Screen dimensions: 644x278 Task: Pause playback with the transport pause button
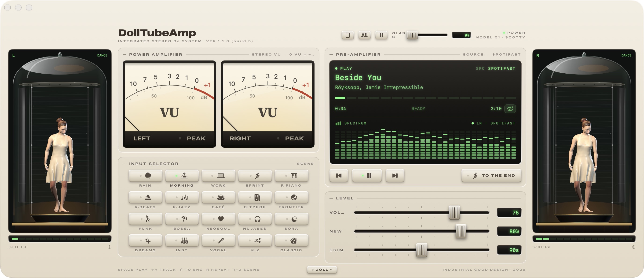[367, 176]
